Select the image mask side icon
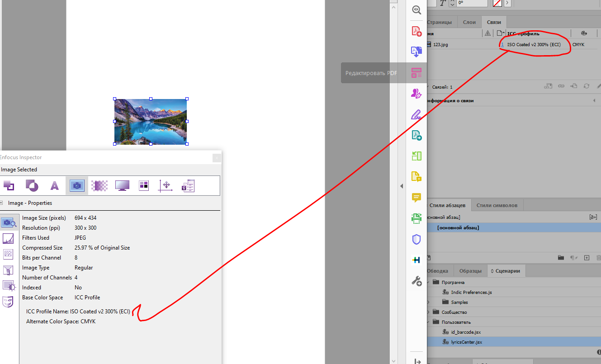 point(8,301)
